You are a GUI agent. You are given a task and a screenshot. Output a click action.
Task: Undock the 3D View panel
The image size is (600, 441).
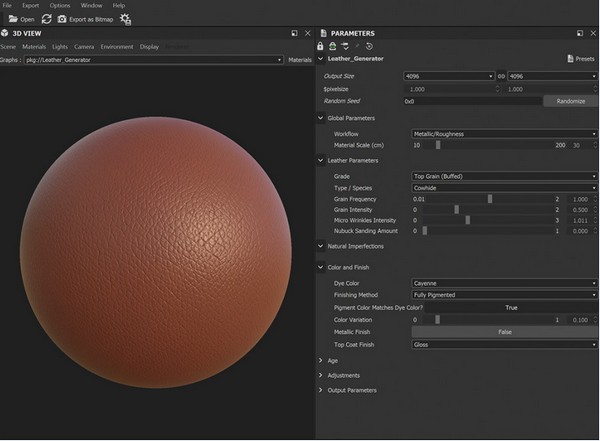(294, 33)
